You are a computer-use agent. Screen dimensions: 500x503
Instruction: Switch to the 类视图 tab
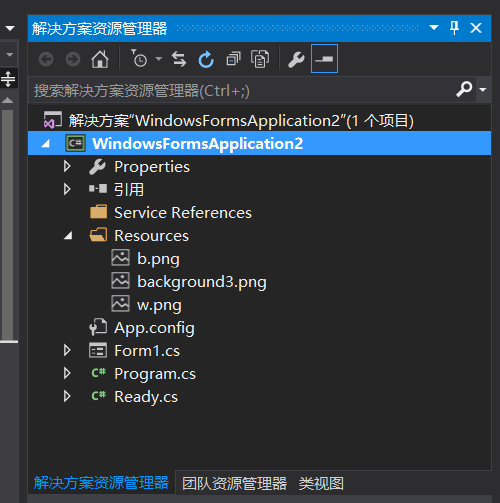tap(321, 483)
